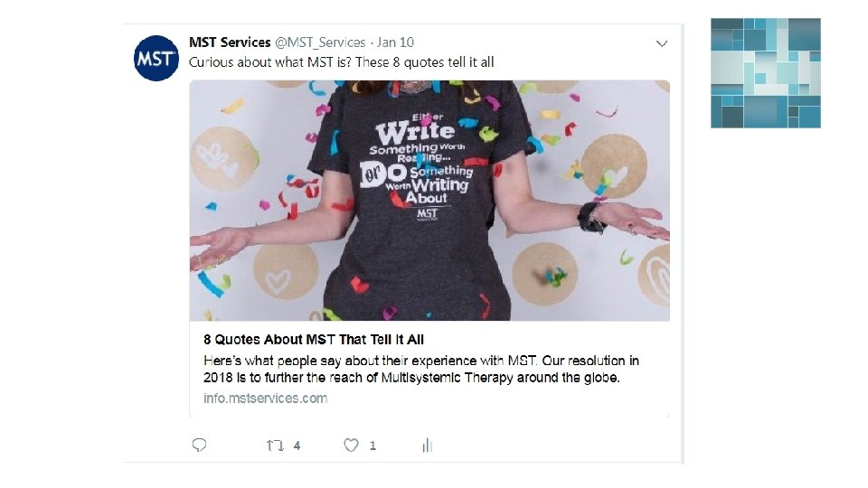Open the Jan 10 timestamp link

(x=396, y=42)
